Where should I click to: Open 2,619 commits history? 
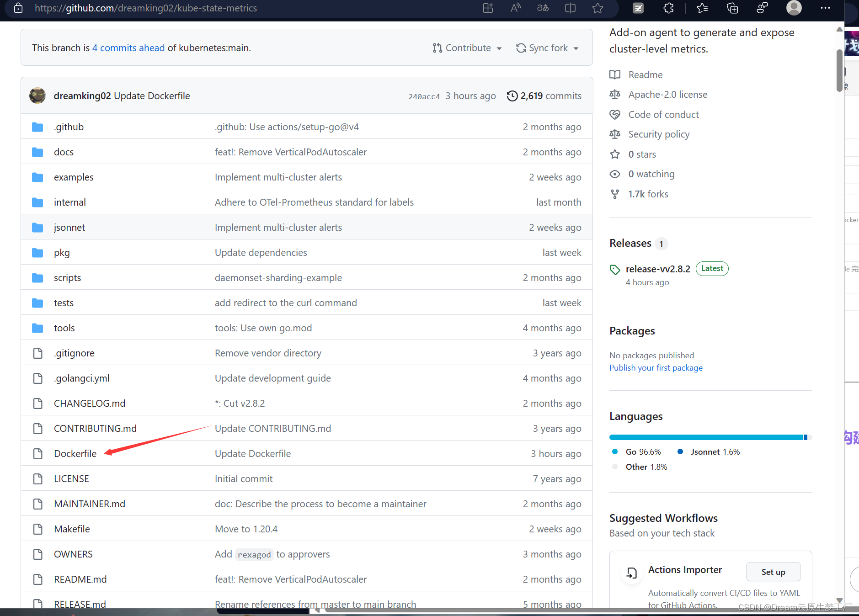click(544, 96)
